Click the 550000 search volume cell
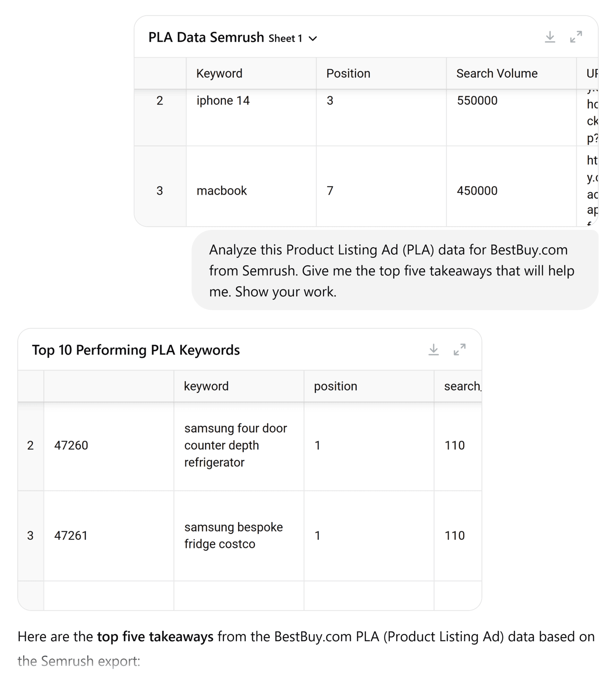The width and height of the screenshot is (616, 674). coord(477,101)
